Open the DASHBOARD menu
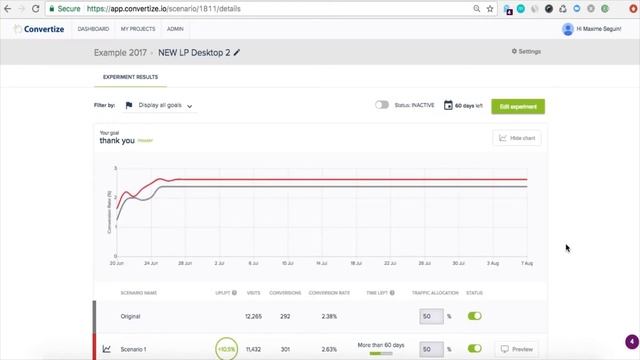Image resolution: width=640 pixels, height=360 pixels. (93, 29)
